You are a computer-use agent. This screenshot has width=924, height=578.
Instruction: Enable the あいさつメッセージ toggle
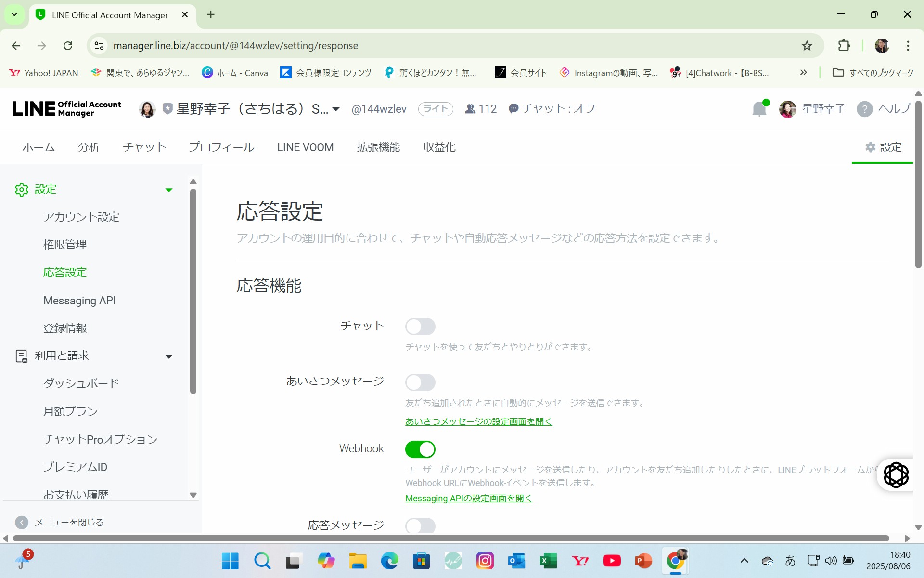pyautogui.click(x=420, y=382)
